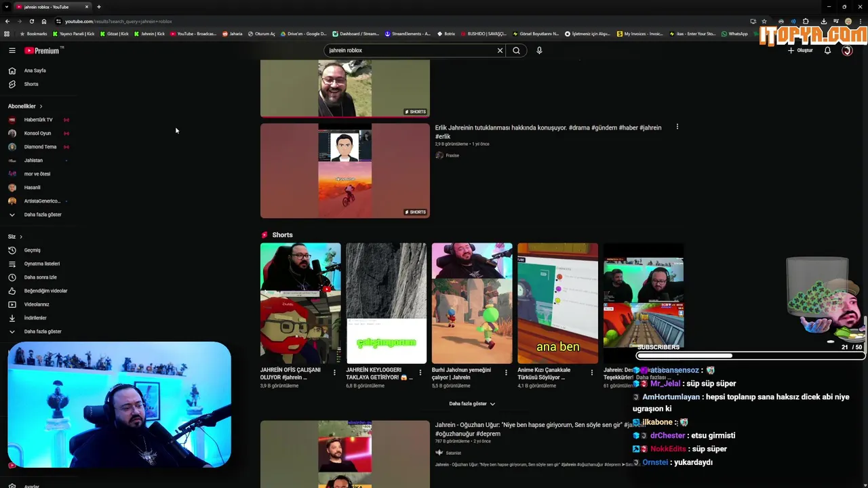Open options for JAHREIN KEYLOGGERI short

(x=420, y=372)
